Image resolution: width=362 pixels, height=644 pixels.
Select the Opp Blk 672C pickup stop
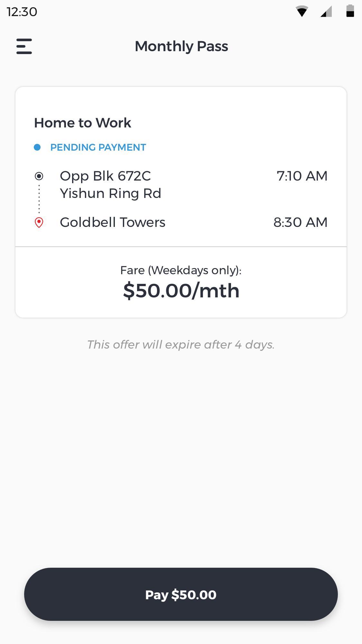[110, 185]
